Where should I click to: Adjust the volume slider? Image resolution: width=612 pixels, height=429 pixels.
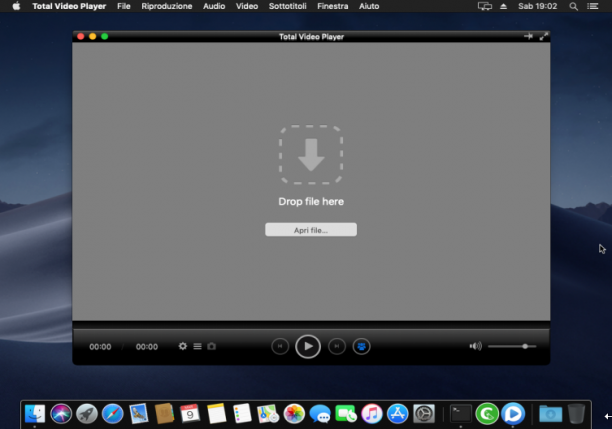[512, 346]
